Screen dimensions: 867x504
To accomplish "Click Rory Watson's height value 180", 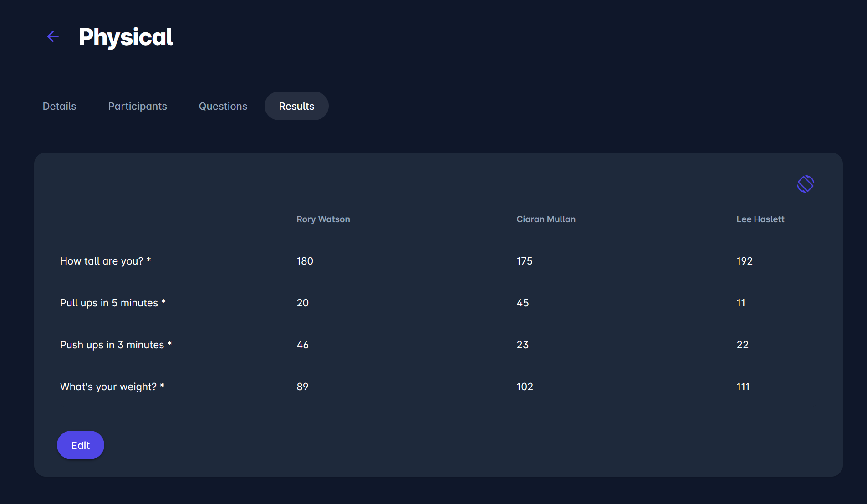I will click(305, 261).
